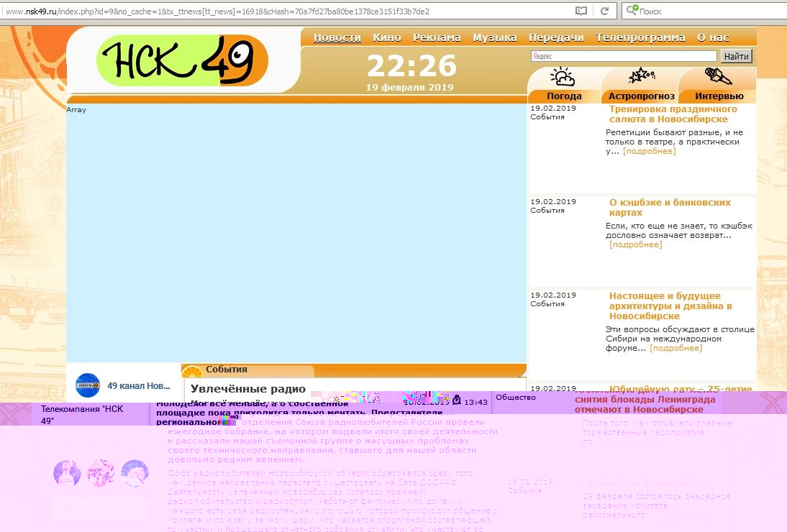This screenshot has height=532, width=787.
Task: Toggle browser reader view icon
Action: click(581, 11)
